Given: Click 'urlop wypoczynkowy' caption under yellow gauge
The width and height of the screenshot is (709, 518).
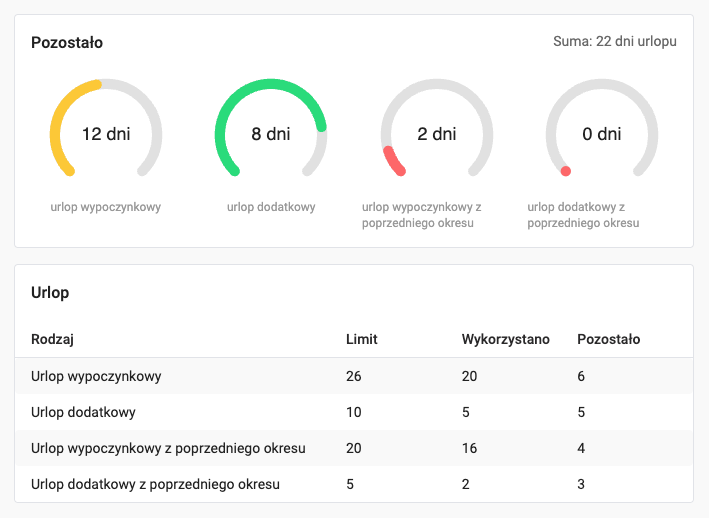Looking at the screenshot, I should tap(106, 207).
